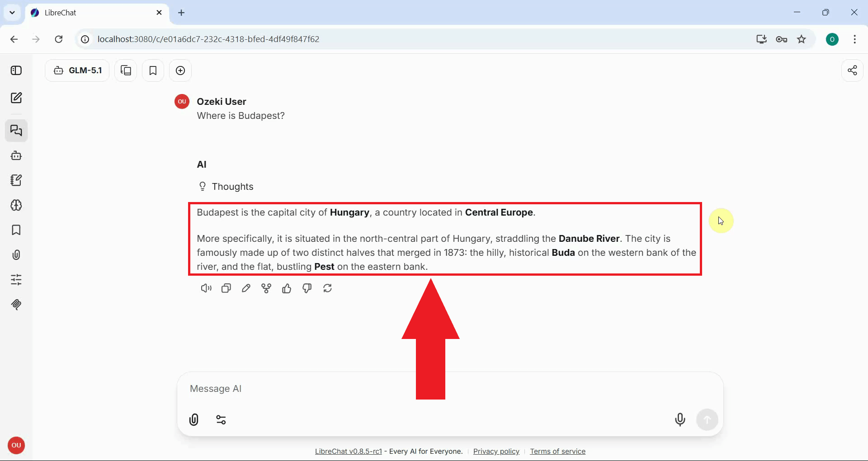The width and height of the screenshot is (868, 461).
Task: Click the edit pencil icon below response
Action: tap(246, 288)
